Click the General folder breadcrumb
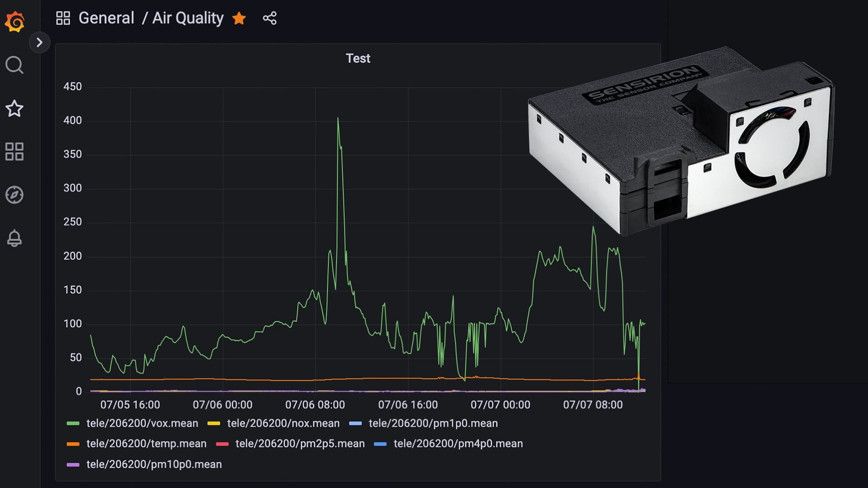The image size is (868, 488). pos(106,18)
